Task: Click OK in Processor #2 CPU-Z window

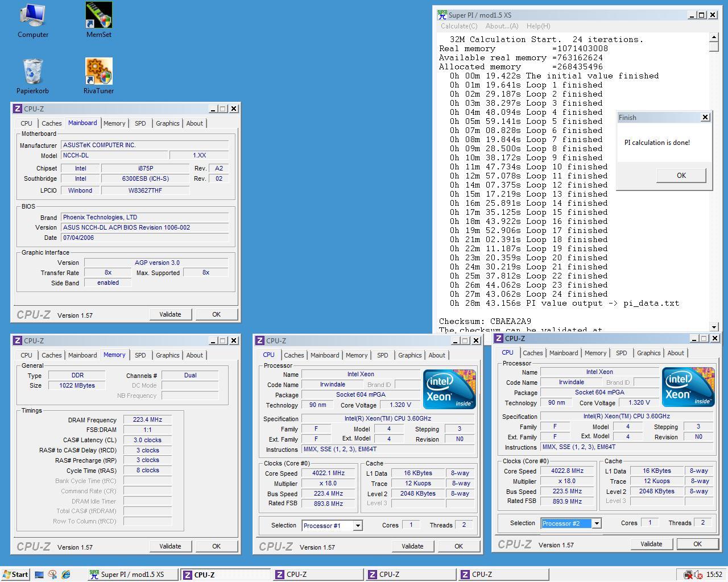Action: click(x=697, y=544)
